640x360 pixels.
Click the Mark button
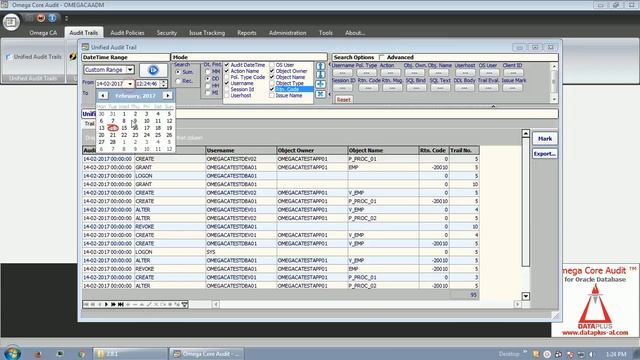point(545,139)
